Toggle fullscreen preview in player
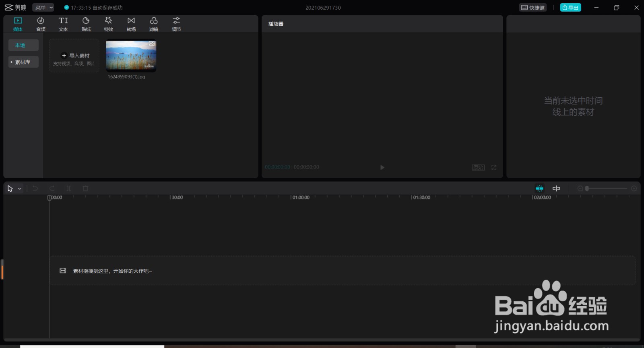The height and width of the screenshot is (348, 644). point(494,167)
